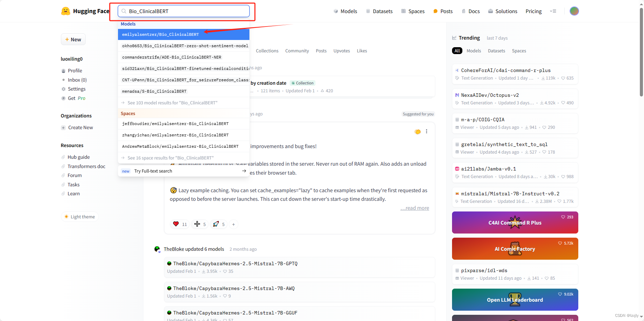Viewport: 644px width, 321px height.
Task: Select the Spaces filter in Trending
Action: 519,51
